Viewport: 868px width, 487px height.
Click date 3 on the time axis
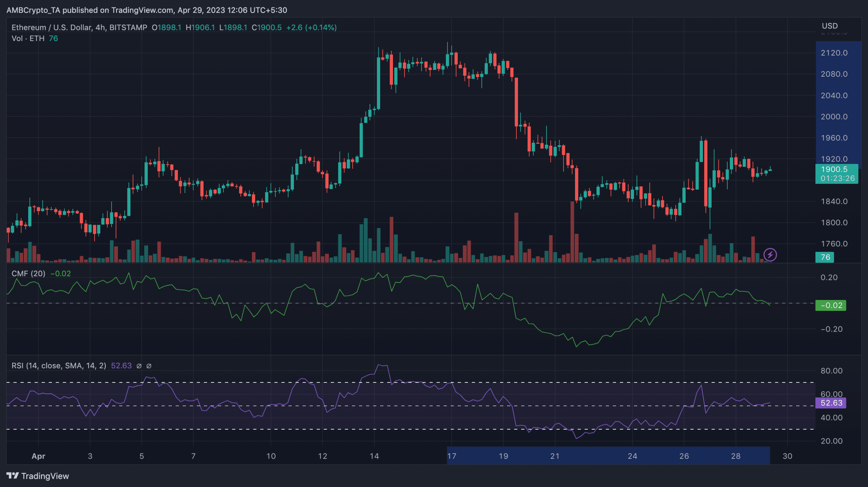pyautogui.click(x=90, y=456)
